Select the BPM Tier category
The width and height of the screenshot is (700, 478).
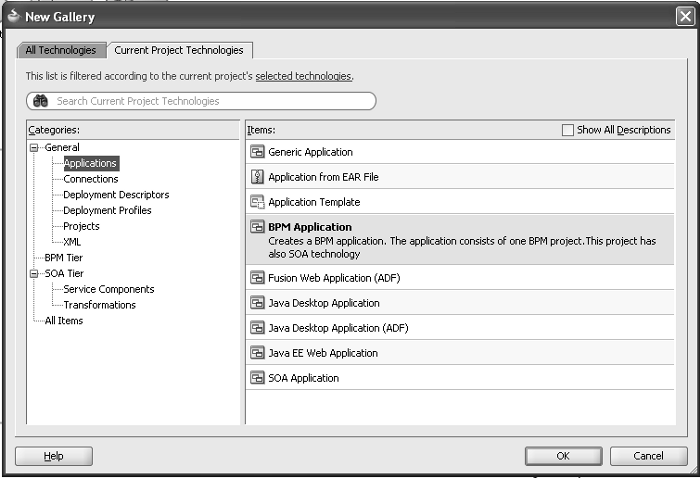pyautogui.click(x=63, y=258)
